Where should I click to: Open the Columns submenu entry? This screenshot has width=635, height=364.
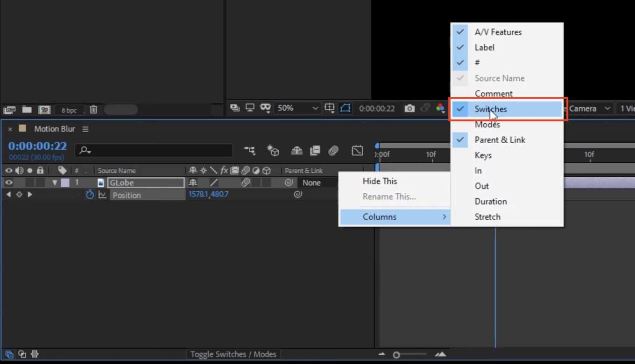pos(395,217)
